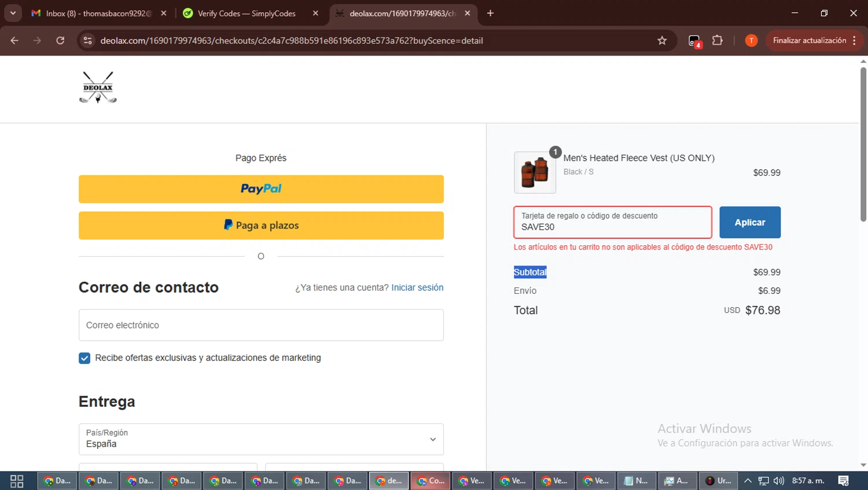Select the deolax.com checkout tab
Image resolution: width=868 pixels, height=490 pixels.
tap(402, 13)
